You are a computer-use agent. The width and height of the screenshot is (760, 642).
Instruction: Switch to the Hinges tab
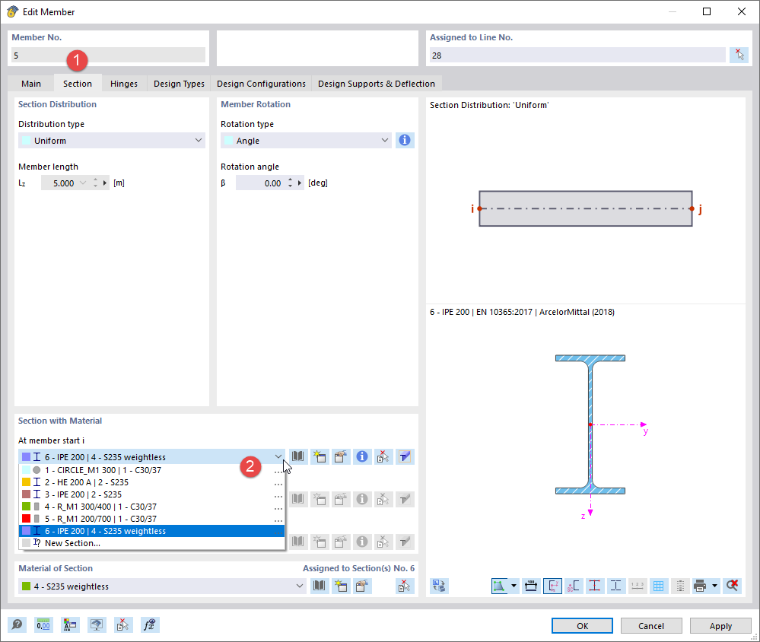coord(124,84)
